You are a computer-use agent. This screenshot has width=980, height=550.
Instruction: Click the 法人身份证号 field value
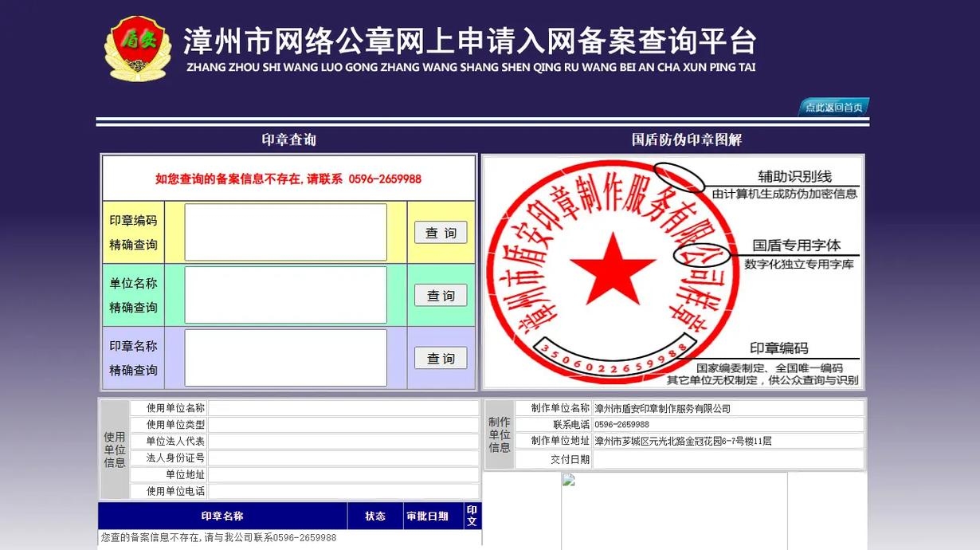(343, 458)
